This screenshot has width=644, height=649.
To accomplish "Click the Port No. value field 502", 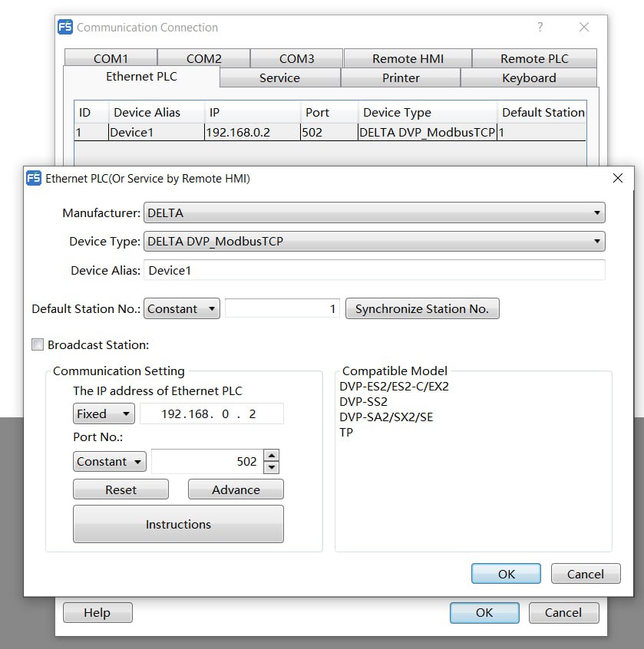I will tap(207, 462).
